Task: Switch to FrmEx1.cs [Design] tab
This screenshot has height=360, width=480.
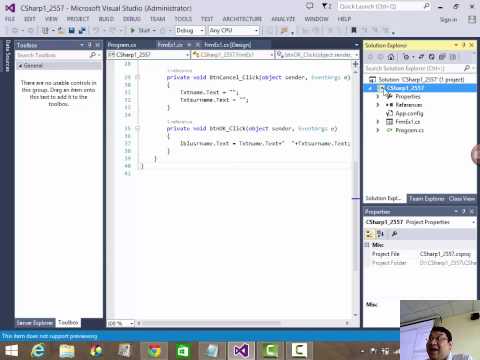Action: [x=228, y=45]
